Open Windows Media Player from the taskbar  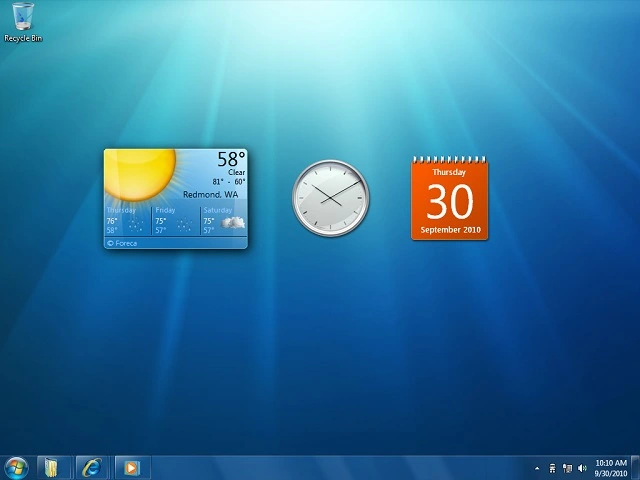coord(130,467)
